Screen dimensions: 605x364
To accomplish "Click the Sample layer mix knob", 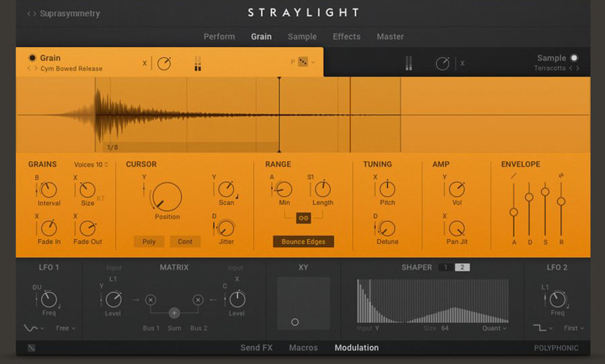I will pos(442,64).
